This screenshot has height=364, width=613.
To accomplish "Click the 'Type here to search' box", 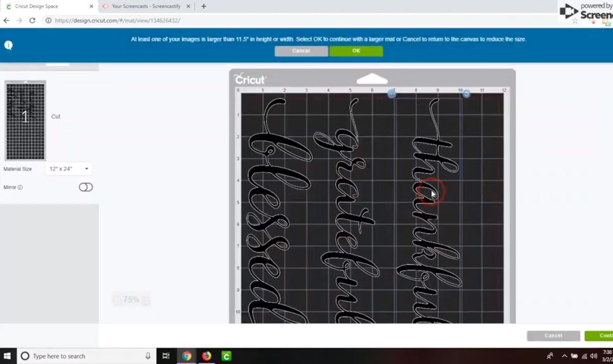I will [86, 356].
